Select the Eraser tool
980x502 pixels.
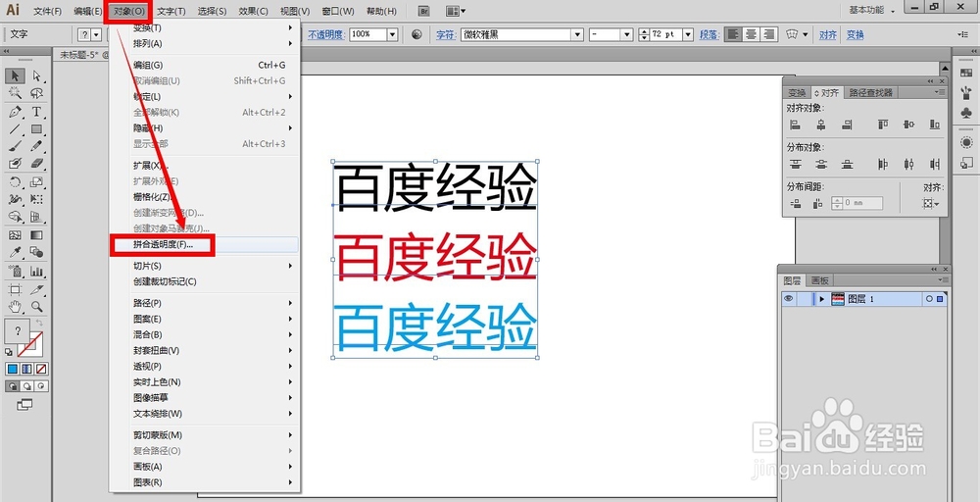pyautogui.click(x=37, y=163)
